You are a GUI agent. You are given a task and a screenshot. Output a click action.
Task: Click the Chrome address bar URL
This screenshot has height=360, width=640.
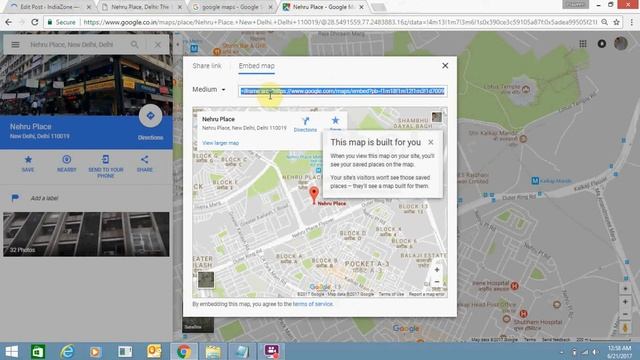click(x=340, y=22)
